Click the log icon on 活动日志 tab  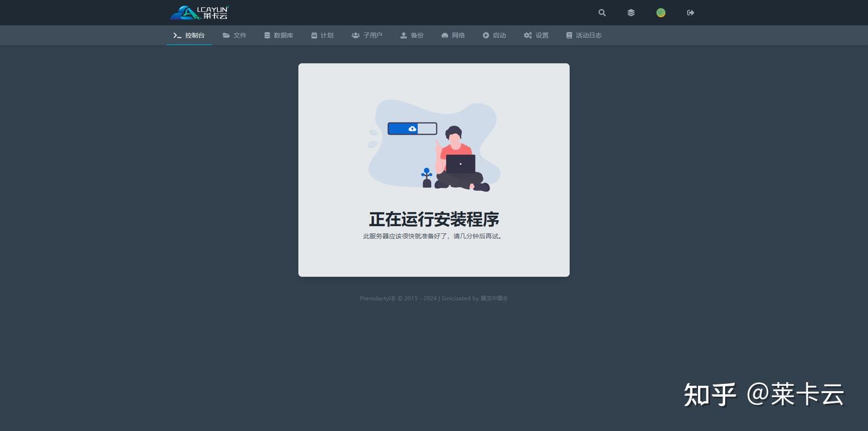coord(568,35)
